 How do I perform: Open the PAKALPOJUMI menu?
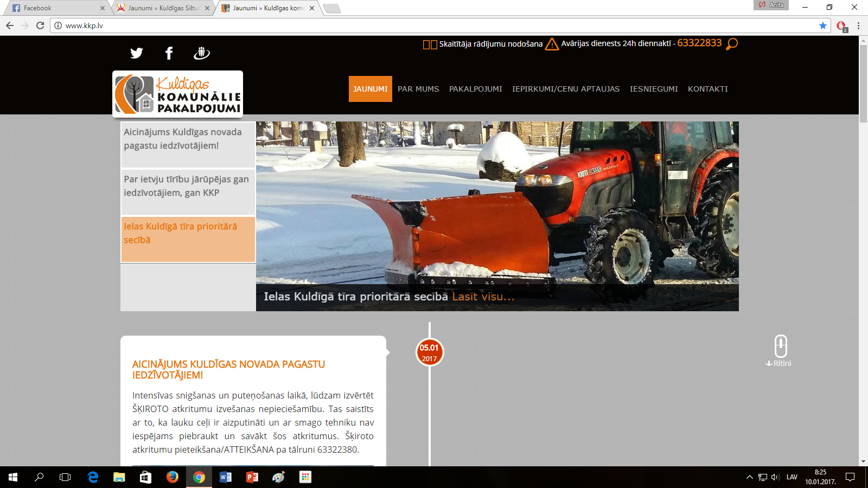point(475,89)
